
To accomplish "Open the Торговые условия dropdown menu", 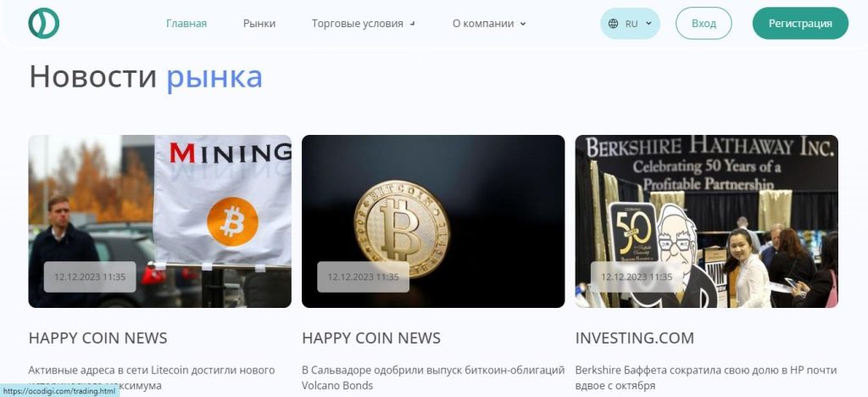I will point(363,24).
